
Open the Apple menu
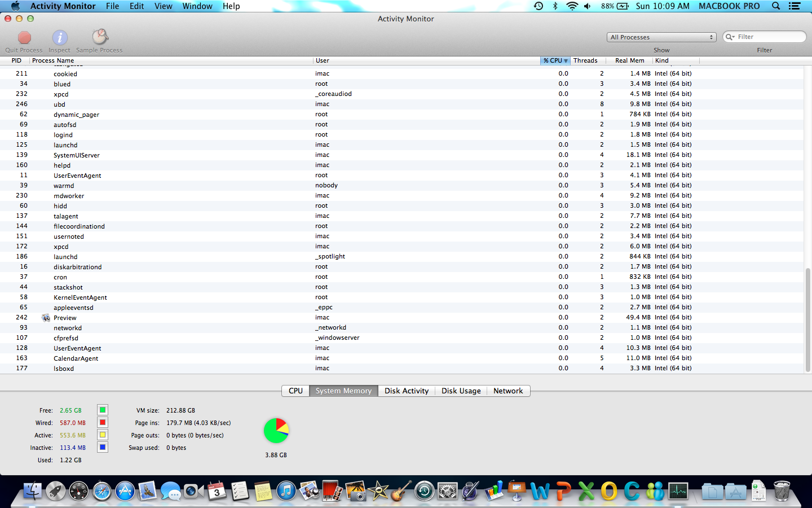pos(15,6)
